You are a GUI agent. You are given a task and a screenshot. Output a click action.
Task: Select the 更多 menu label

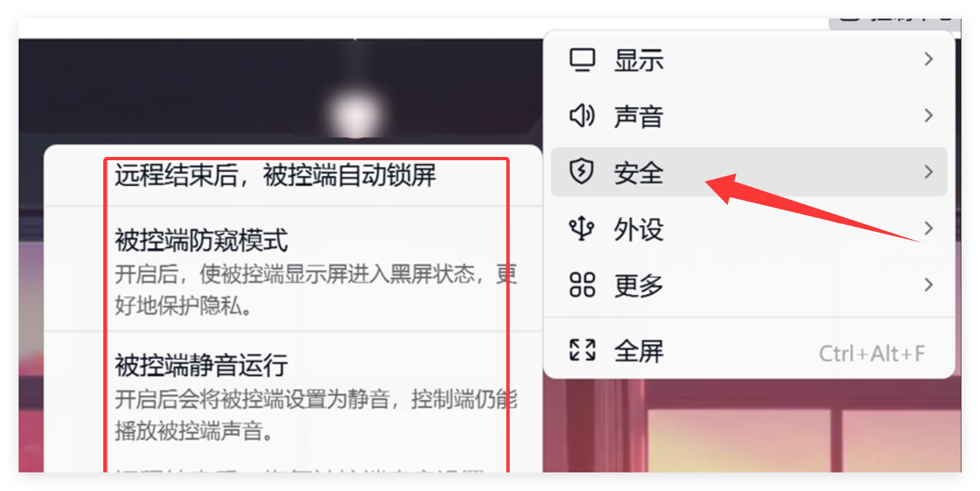pos(639,285)
